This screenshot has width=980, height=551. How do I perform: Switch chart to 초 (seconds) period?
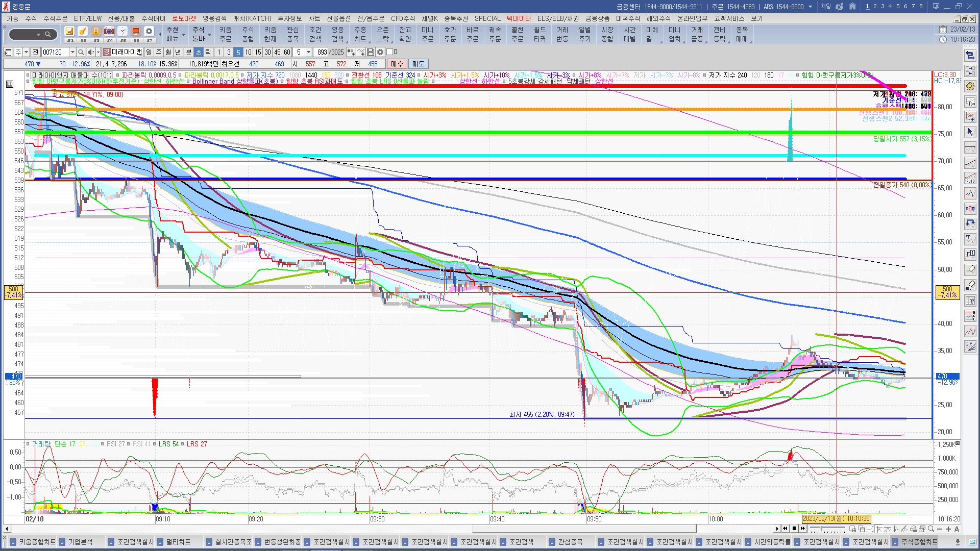(x=199, y=52)
